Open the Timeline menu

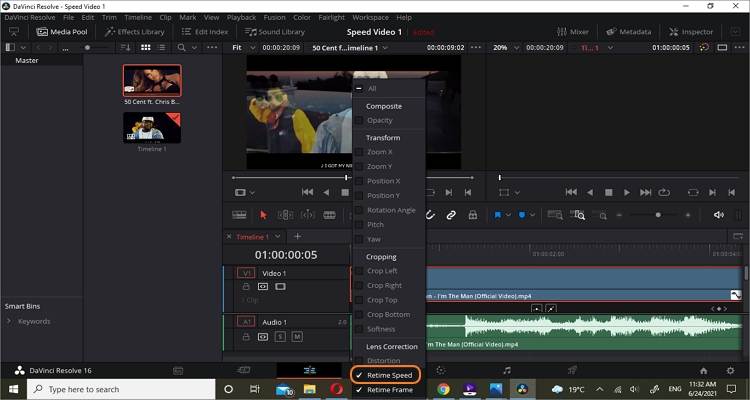138,17
